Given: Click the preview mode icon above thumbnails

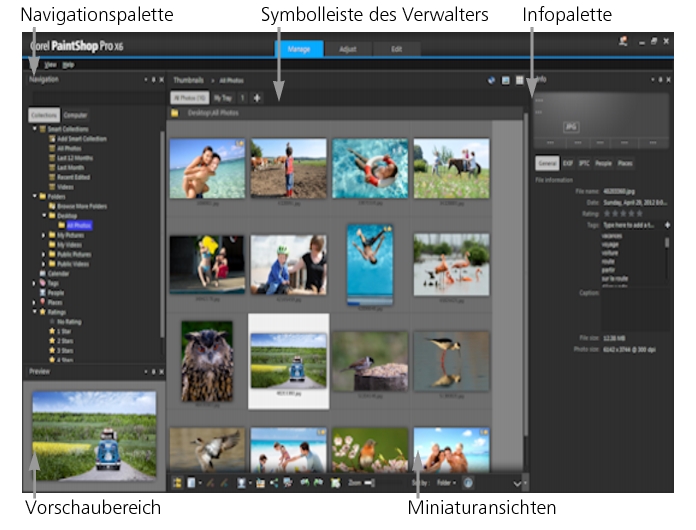Looking at the screenshot, I should tap(505, 79).
